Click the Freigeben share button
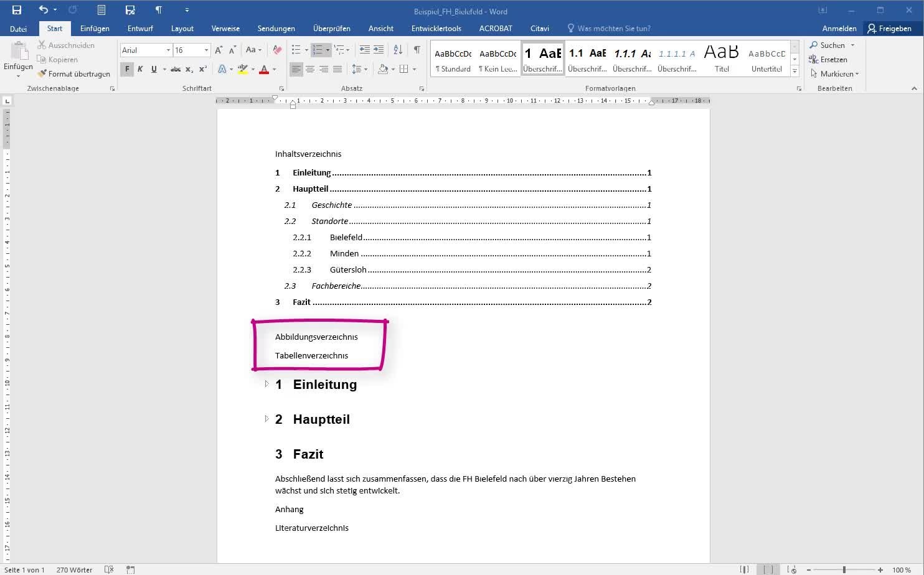The height and width of the screenshot is (575, 924). tap(889, 29)
